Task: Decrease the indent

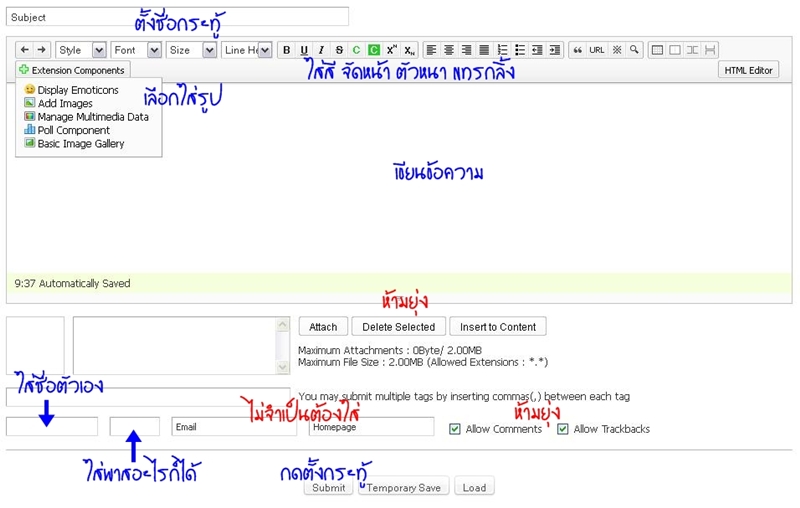Action: (537, 50)
